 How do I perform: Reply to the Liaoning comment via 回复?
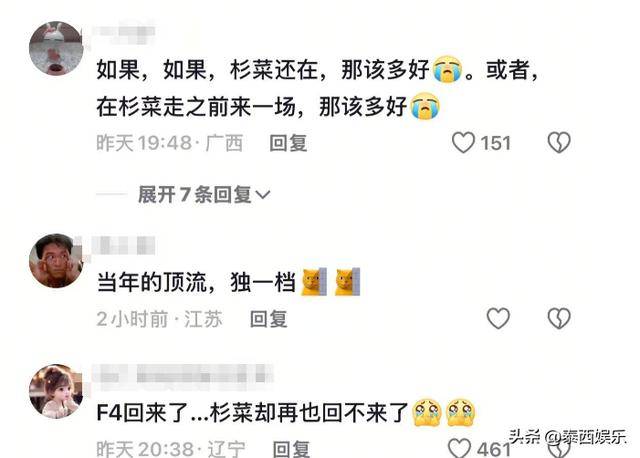tap(291, 449)
